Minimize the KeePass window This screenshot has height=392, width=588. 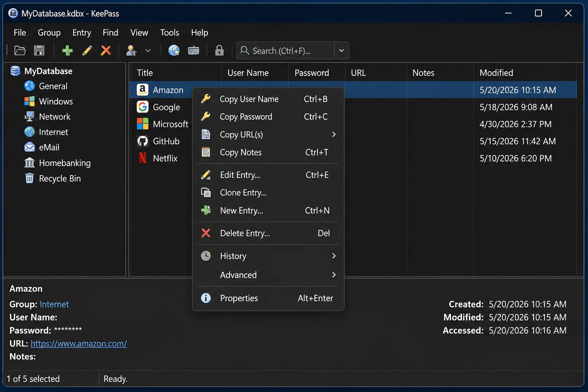click(508, 13)
